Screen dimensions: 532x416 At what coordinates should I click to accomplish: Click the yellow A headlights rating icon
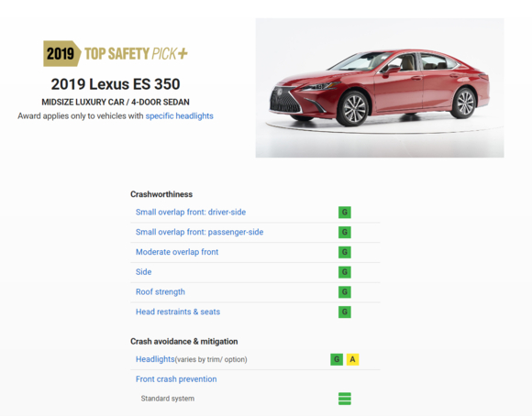(x=352, y=359)
